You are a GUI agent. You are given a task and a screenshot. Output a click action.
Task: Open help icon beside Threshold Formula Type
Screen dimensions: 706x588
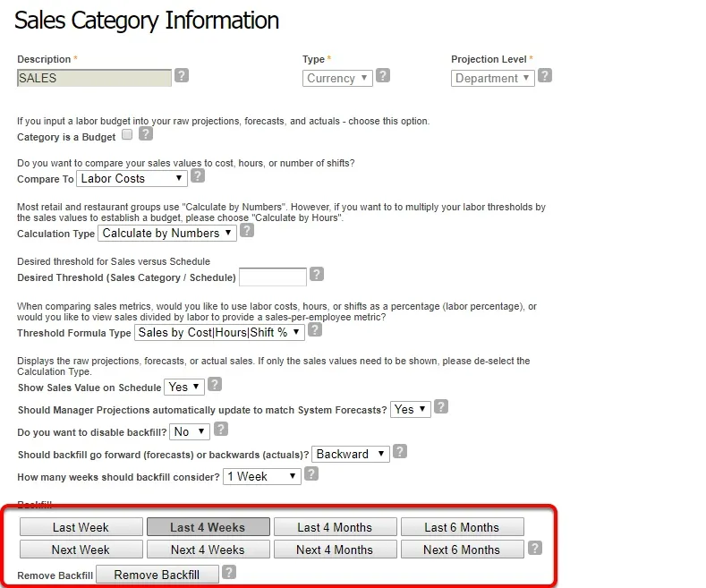315,330
